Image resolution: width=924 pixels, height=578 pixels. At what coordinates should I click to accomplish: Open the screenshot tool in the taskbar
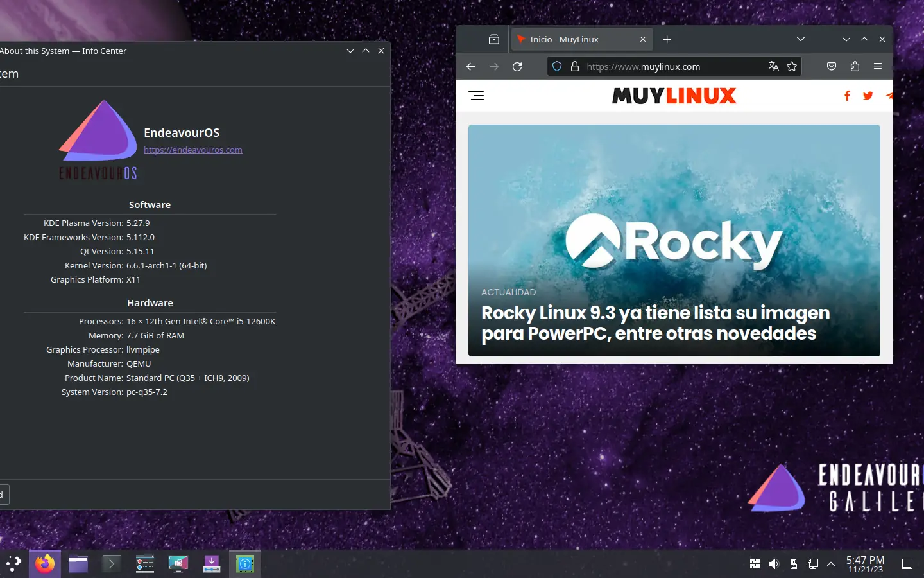tap(178, 564)
